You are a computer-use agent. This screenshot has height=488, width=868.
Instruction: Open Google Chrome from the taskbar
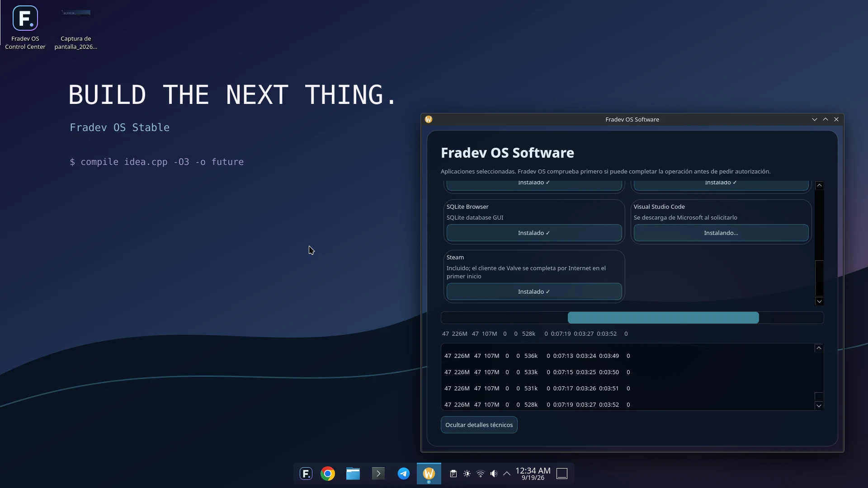pos(328,474)
